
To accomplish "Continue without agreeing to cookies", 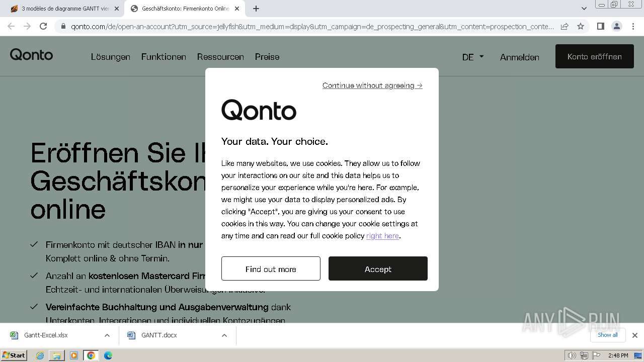I will 372,85.
